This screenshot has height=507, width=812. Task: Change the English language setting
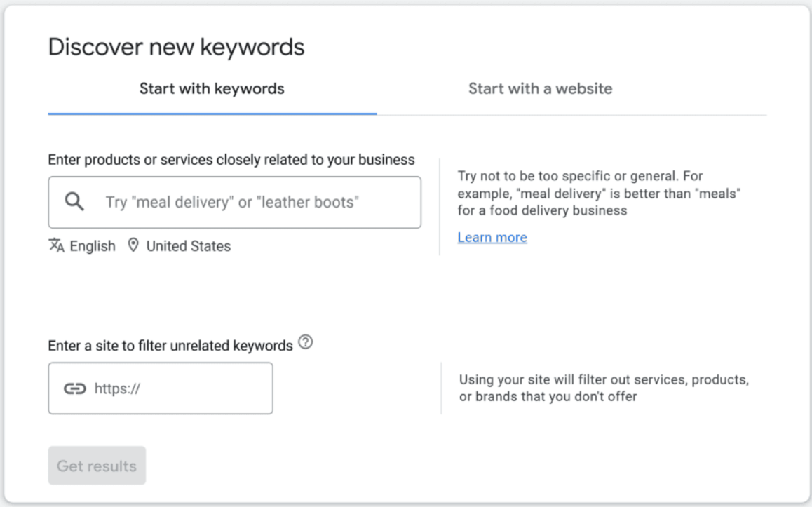tap(92, 246)
